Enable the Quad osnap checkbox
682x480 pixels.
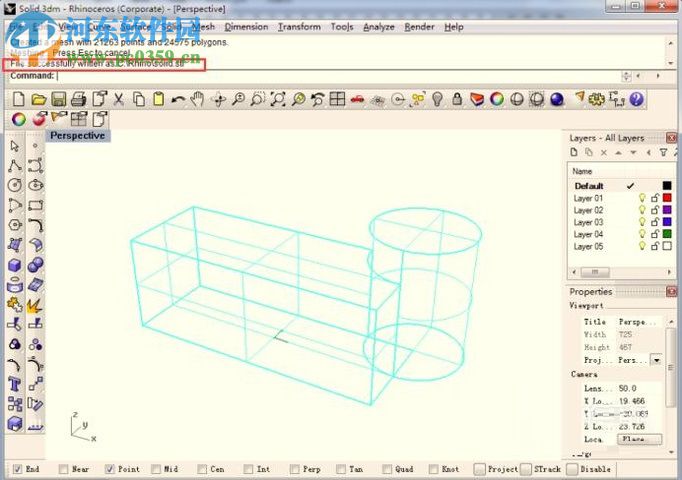coord(387,469)
